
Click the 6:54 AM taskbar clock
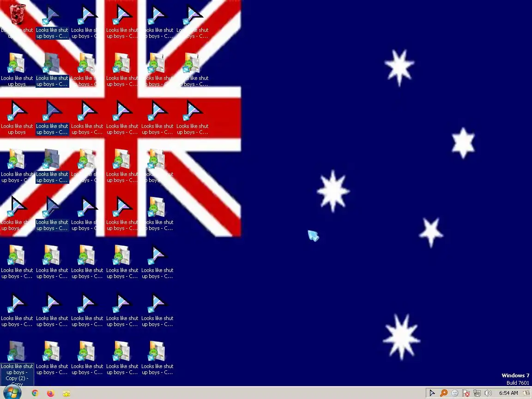(x=508, y=393)
